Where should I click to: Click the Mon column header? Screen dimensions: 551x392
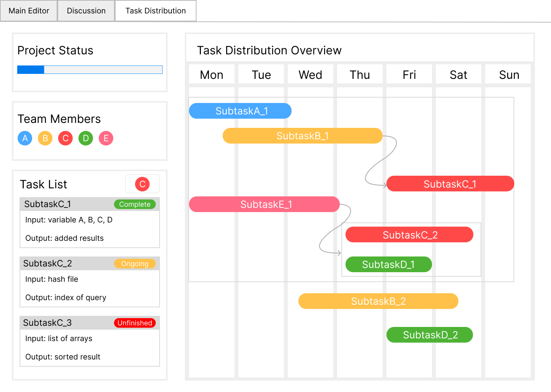click(212, 74)
